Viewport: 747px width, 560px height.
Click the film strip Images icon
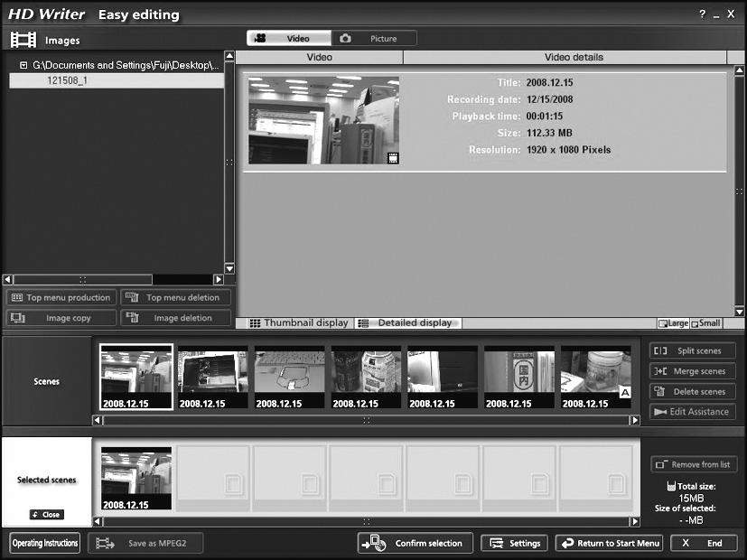click(23, 40)
